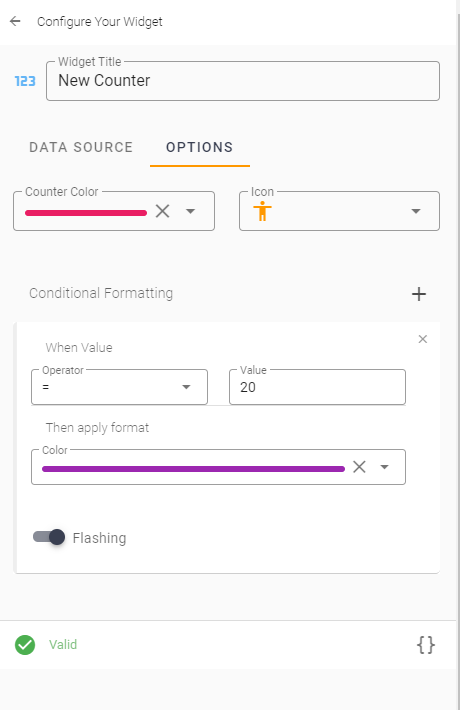
Task: Clear the Counter Color selection
Action: pyautogui.click(x=163, y=211)
